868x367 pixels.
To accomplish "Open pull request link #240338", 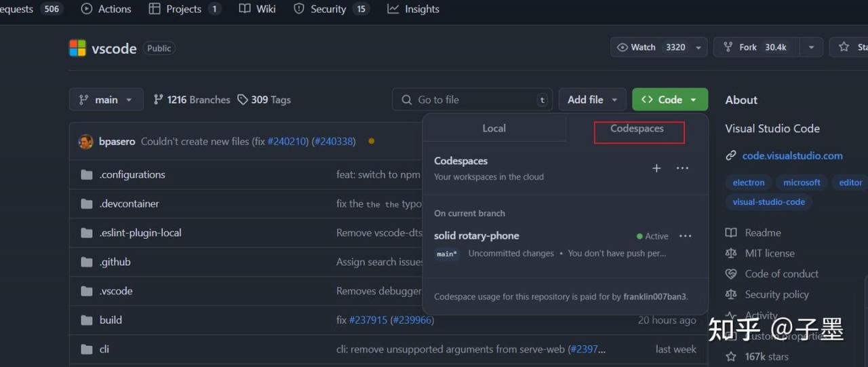I will click(333, 141).
